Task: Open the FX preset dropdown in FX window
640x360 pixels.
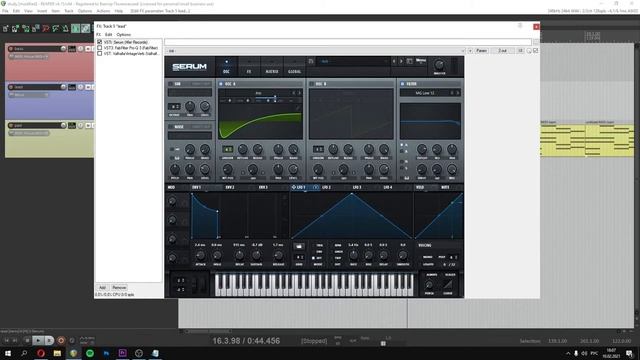Action: coord(315,51)
